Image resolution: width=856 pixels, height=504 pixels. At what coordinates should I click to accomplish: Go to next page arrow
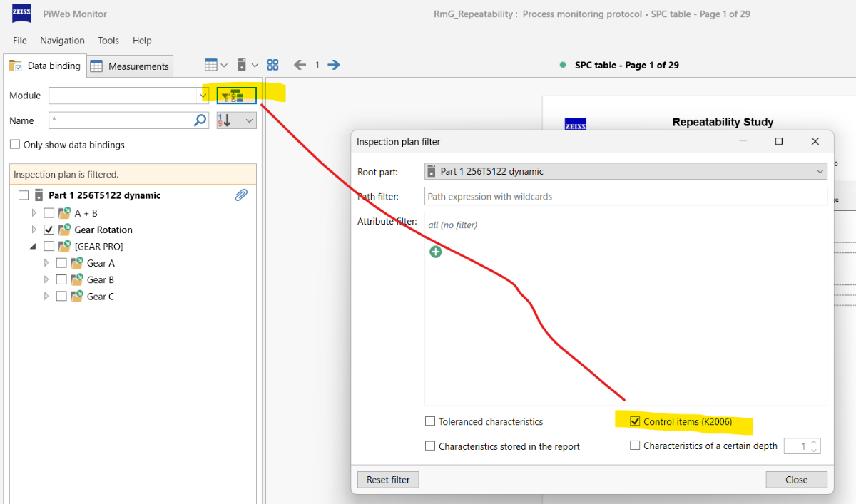point(334,65)
